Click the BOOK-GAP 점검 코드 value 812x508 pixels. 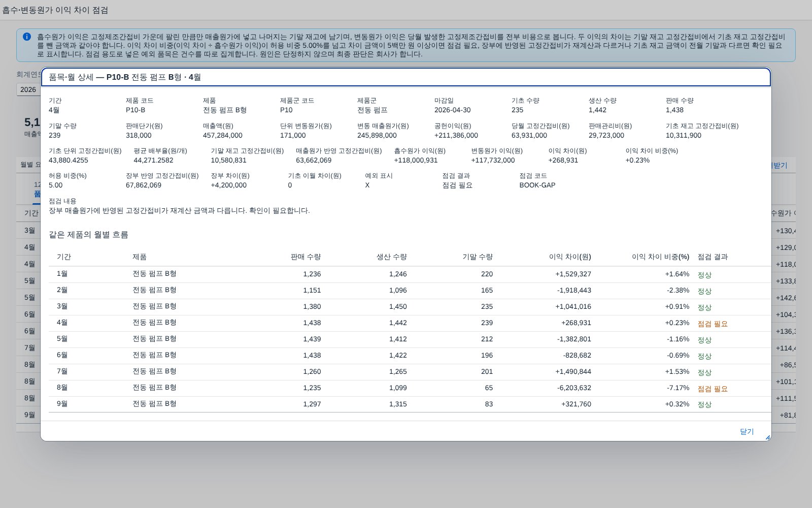(x=537, y=185)
